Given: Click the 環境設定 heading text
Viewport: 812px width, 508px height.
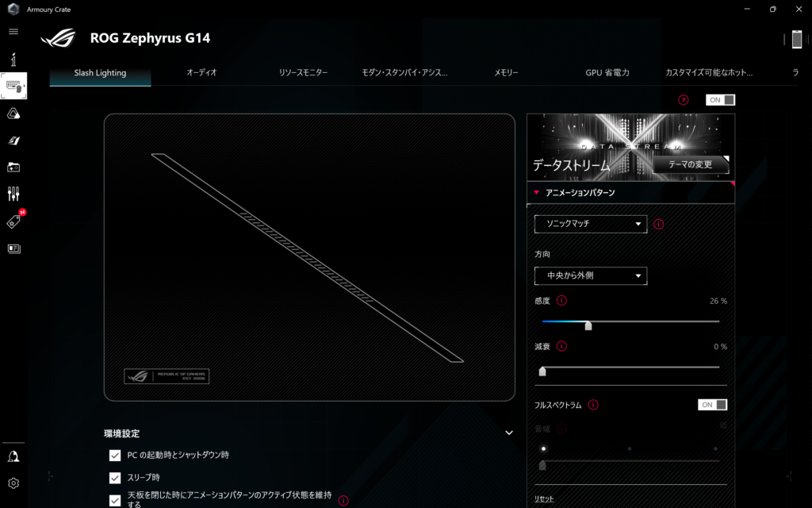Looking at the screenshot, I should point(121,433).
